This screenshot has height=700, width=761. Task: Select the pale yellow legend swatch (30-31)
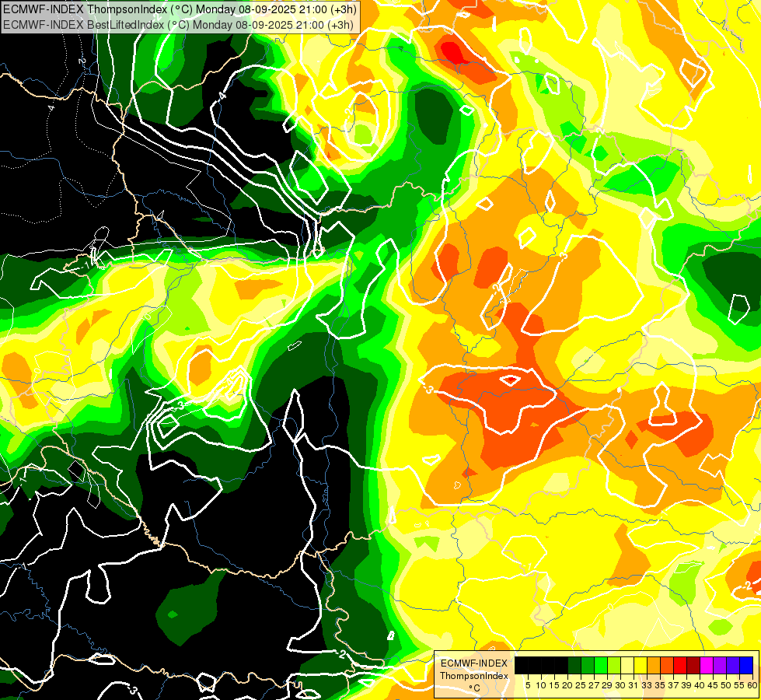(627, 666)
